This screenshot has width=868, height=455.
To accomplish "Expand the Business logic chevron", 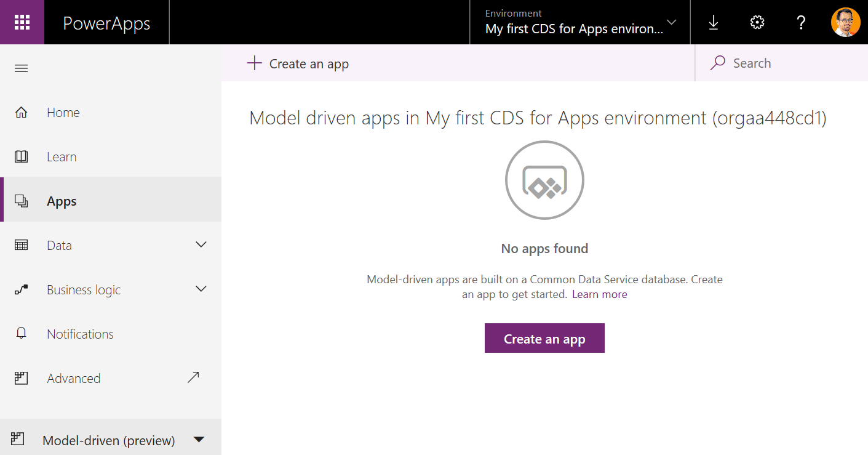I will (201, 289).
